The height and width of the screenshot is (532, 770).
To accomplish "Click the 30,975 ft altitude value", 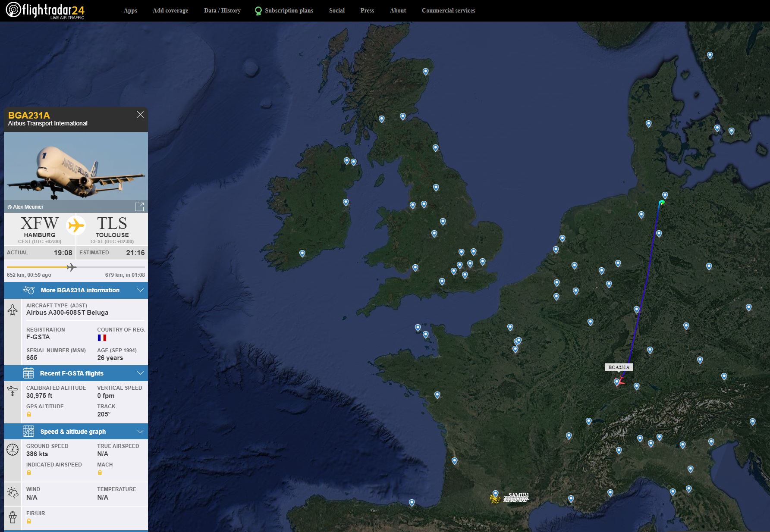I will (39, 396).
